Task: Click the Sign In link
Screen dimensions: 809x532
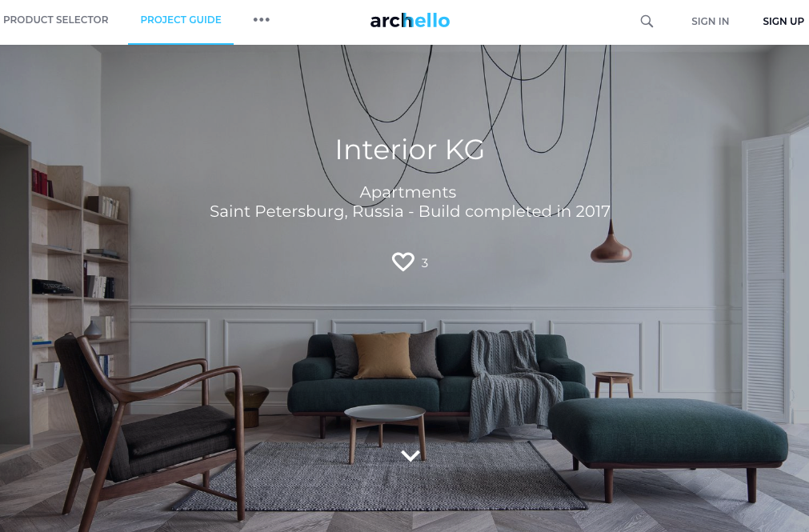Action: [710, 21]
